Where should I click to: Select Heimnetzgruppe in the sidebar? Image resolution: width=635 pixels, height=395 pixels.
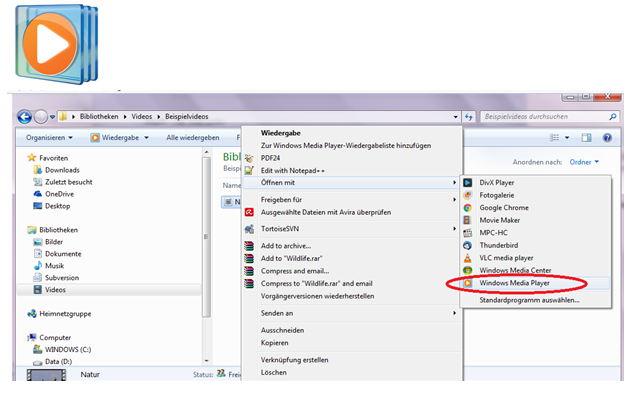coord(65,314)
